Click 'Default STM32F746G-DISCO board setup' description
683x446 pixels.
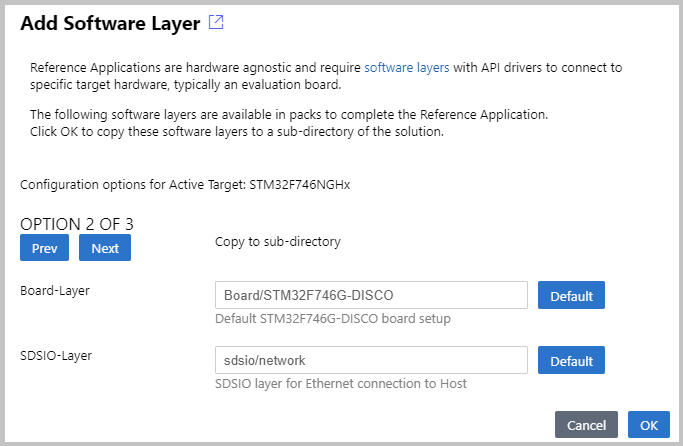[x=333, y=319]
